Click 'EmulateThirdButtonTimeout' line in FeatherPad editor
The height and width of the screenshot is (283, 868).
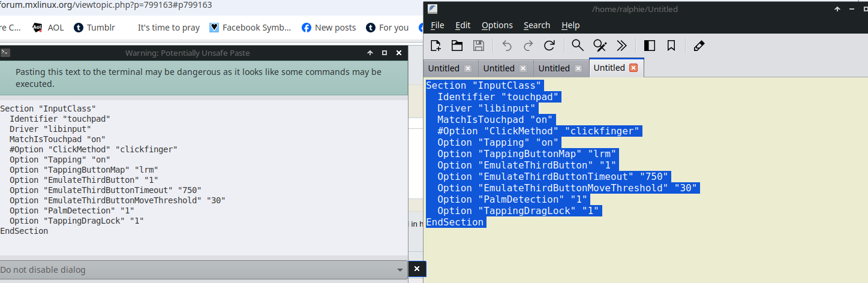coord(554,176)
